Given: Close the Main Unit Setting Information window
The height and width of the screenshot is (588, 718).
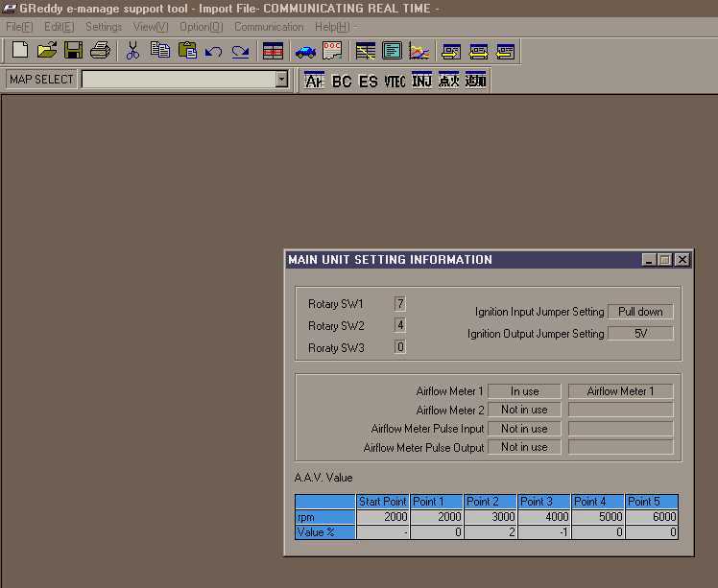Looking at the screenshot, I should pos(682,260).
